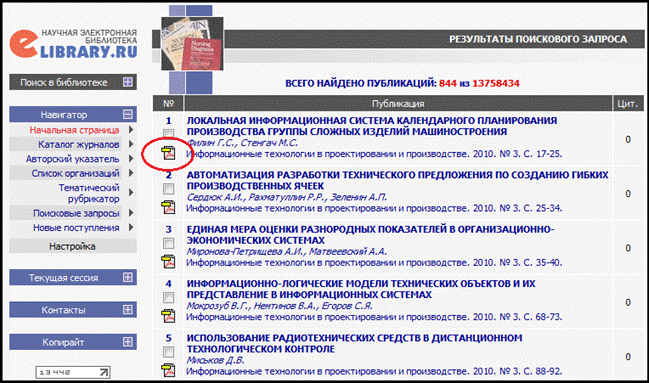
Task: Open Настройка settings item
Action: pyautogui.click(x=72, y=246)
